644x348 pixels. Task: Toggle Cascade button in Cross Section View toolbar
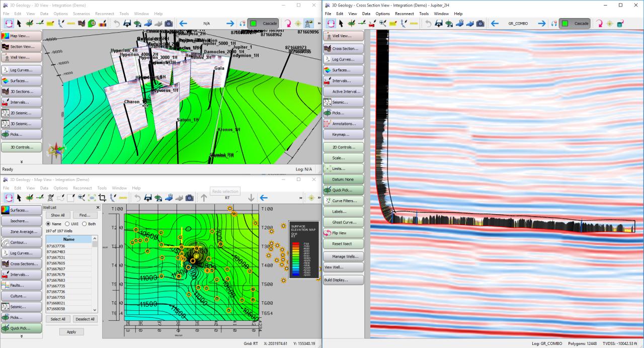pos(575,24)
